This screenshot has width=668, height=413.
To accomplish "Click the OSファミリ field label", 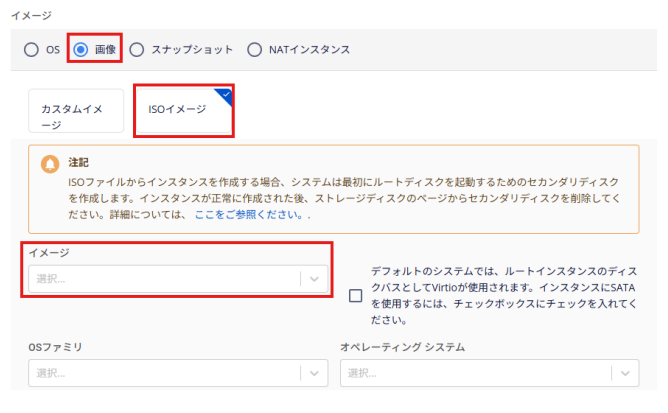I will (x=55, y=347).
